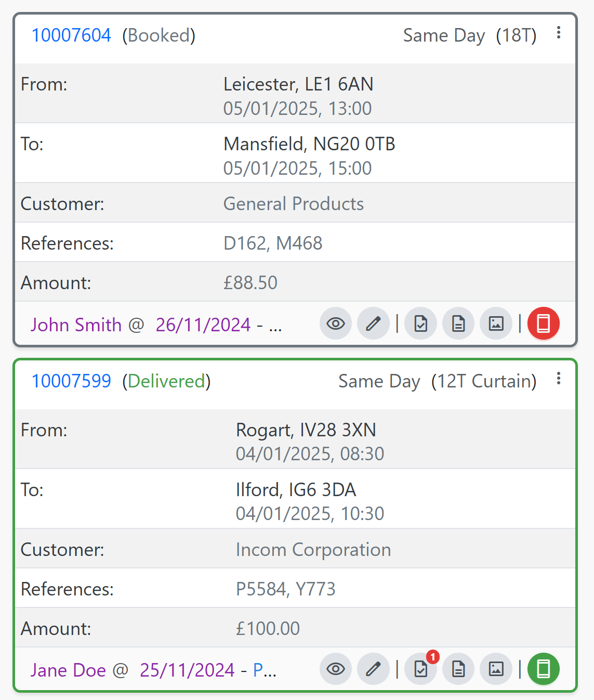Open Jane Doe user link

click(x=68, y=670)
